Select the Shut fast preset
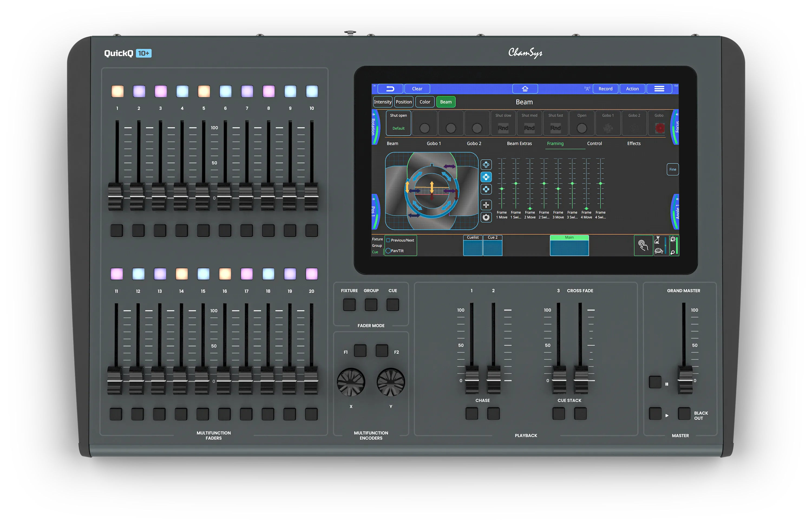The image size is (812, 530). [x=555, y=123]
